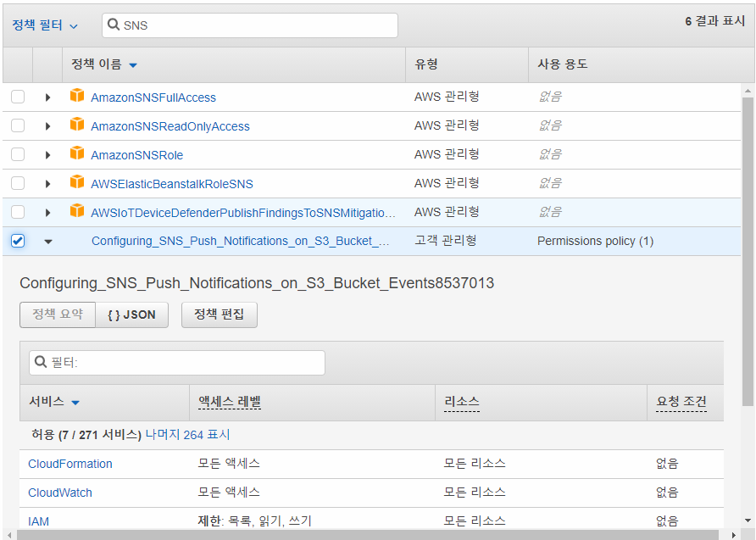Viewport: 756px width, 540px height.
Task: Expand the AmazonSNSRole row
Action: click(x=47, y=155)
